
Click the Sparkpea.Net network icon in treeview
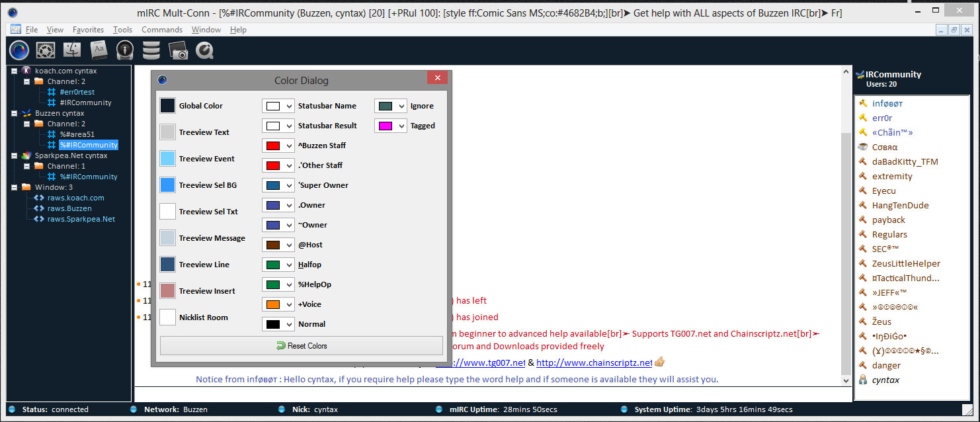pyautogui.click(x=26, y=155)
